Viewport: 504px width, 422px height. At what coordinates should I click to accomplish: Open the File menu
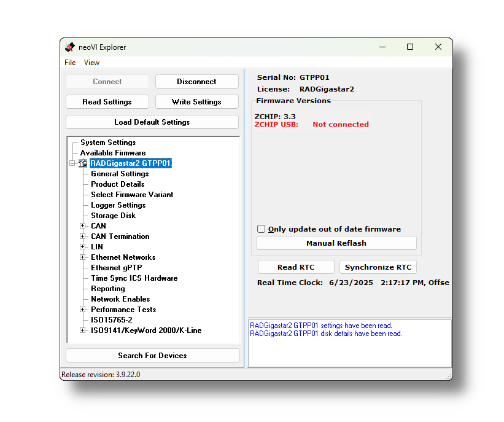point(70,63)
